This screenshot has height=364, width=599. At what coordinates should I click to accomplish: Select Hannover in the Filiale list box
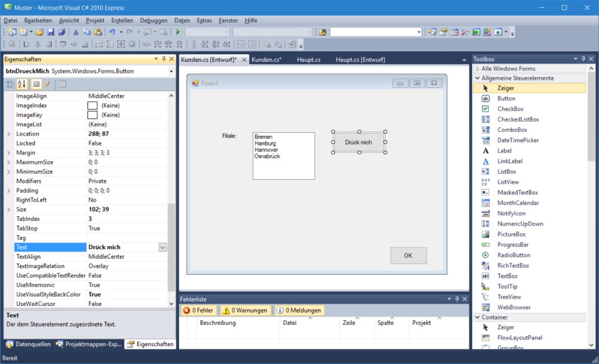(267, 150)
